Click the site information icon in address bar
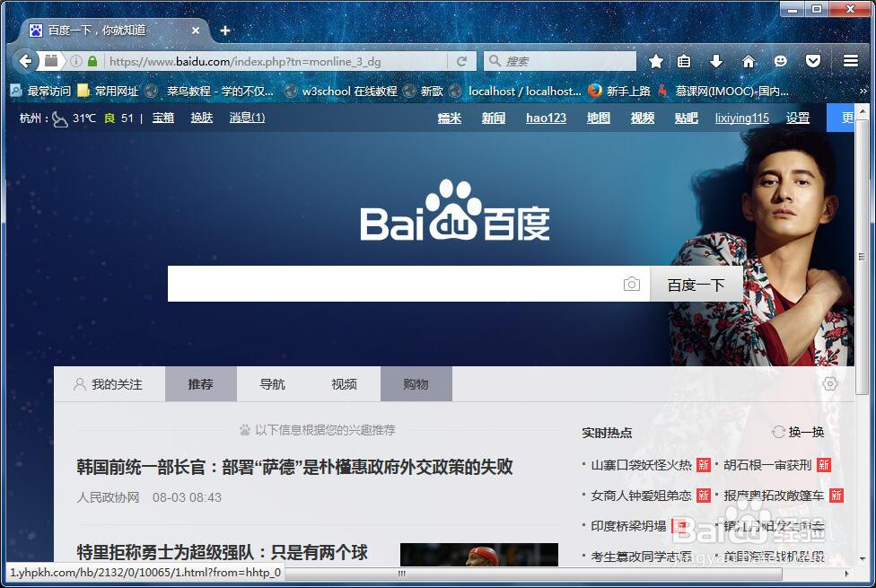This screenshot has height=588, width=876. click(76, 61)
